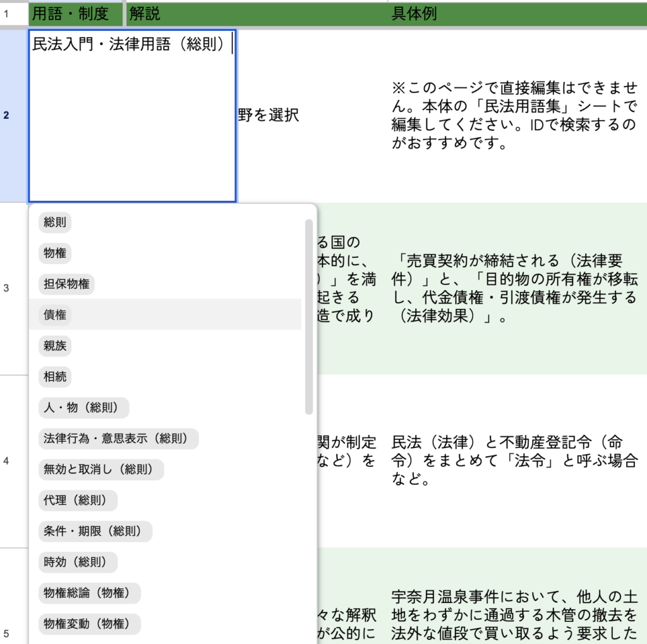Click the active cell input with 民法入門・法律用語
The width and height of the screenshot is (647, 644).
132,115
